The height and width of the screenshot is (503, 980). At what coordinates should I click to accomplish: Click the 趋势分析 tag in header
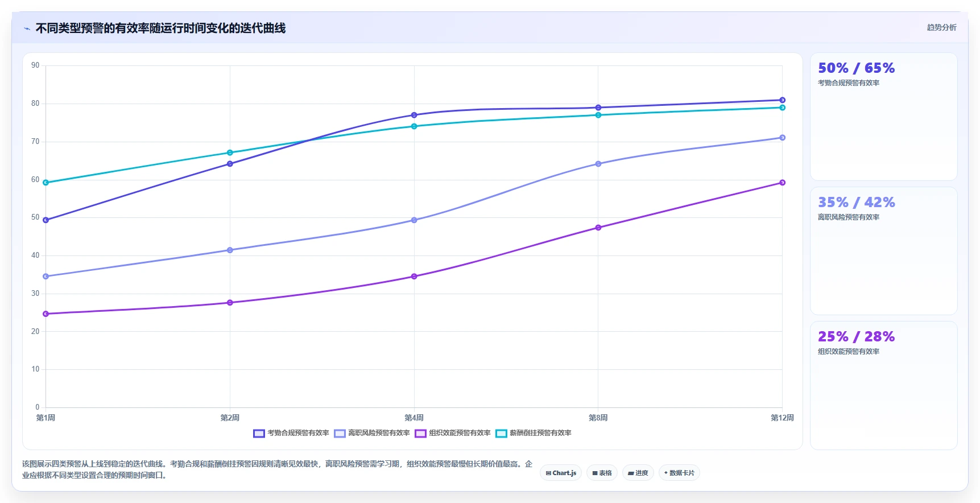point(941,27)
